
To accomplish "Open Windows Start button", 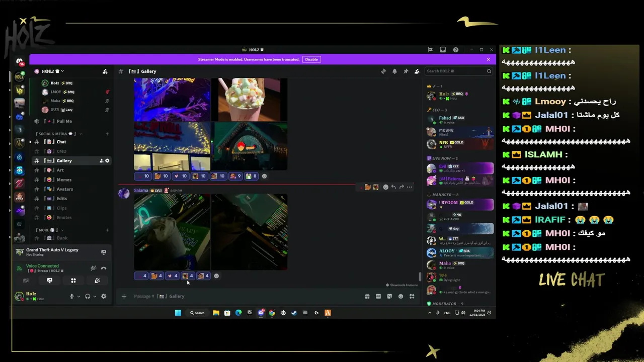I will tap(178, 313).
